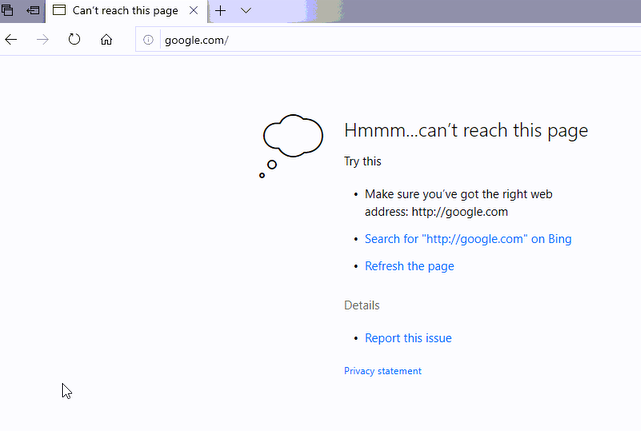Viewport: 641px width, 431px height.
Task: Close the "Can't reach this page" tab
Action: click(x=194, y=10)
